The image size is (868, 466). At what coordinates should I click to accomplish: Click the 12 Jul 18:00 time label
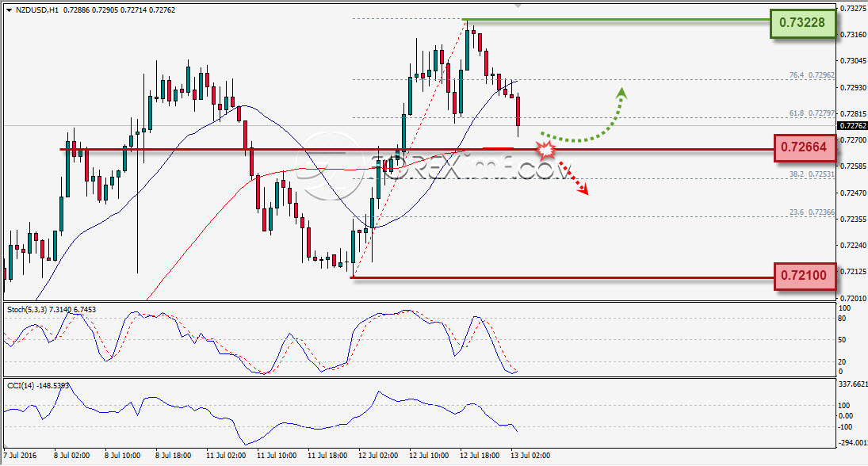pyautogui.click(x=480, y=456)
